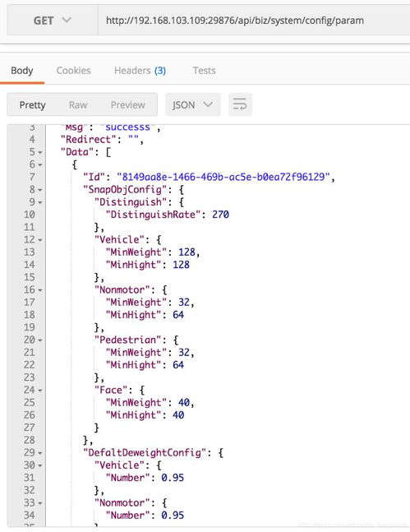410x532 pixels.
Task: Click the request URL input field
Action: [254, 21]
